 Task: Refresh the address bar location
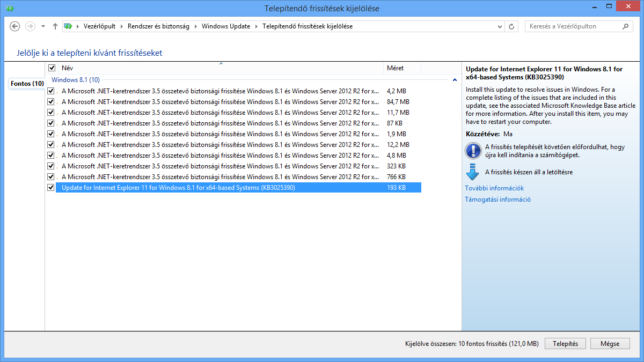pyautogui.click(x=512, y=26)
